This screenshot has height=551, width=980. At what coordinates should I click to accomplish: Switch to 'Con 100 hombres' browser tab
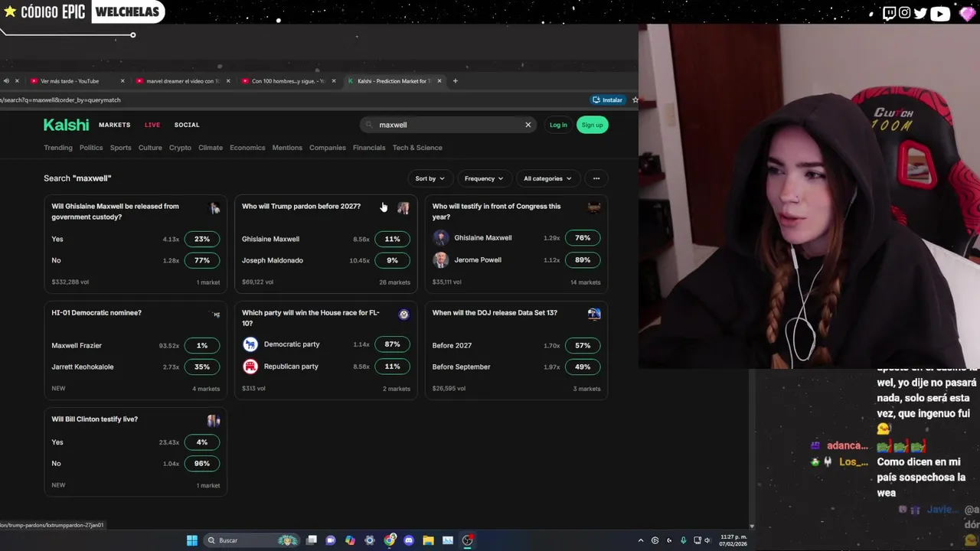coord(288,81)
